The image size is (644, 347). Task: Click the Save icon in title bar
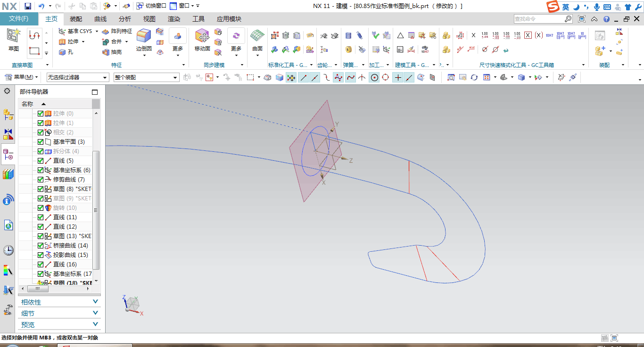click(x=28, y=6)
